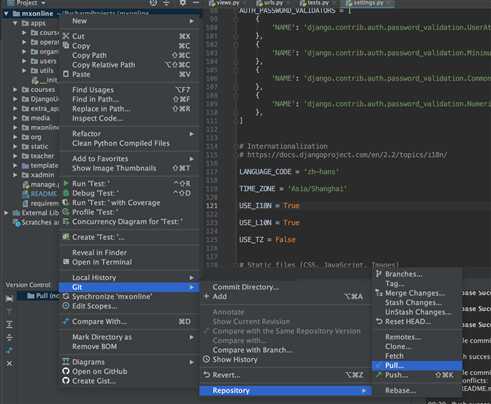Screen dimensions: 491x404
Task: Choose Paste from the context menu
Action: coord(130,74)
